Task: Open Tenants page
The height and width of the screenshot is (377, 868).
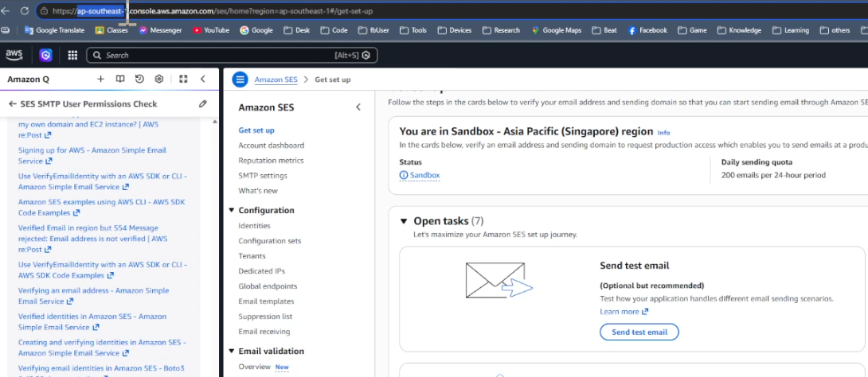Action: 252,256
